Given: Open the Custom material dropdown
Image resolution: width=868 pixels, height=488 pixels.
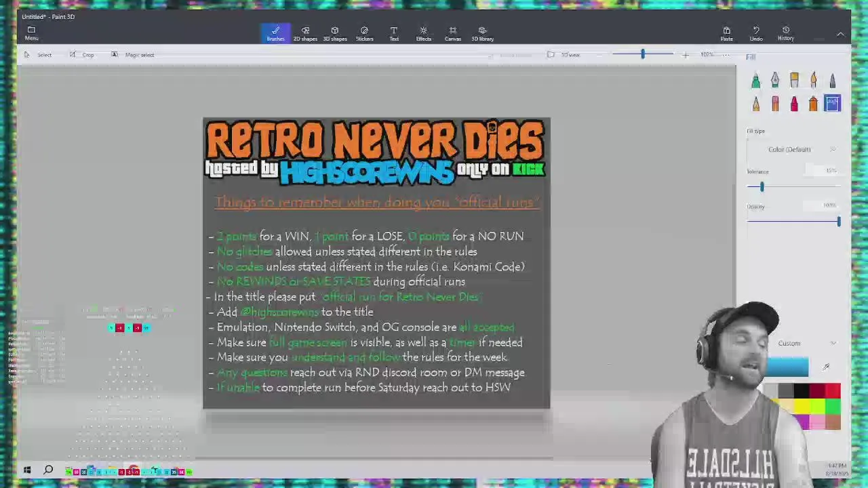Looking at the screenshot, I should [806, 344].
